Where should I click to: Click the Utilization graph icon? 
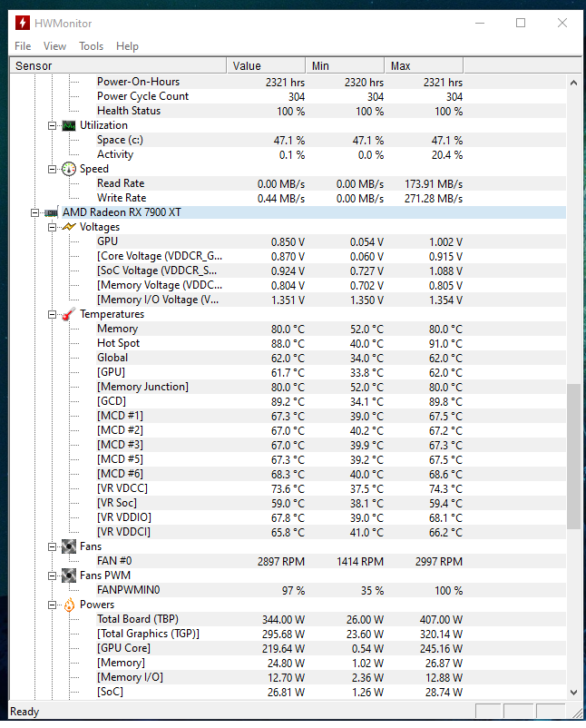pos(69,125)
